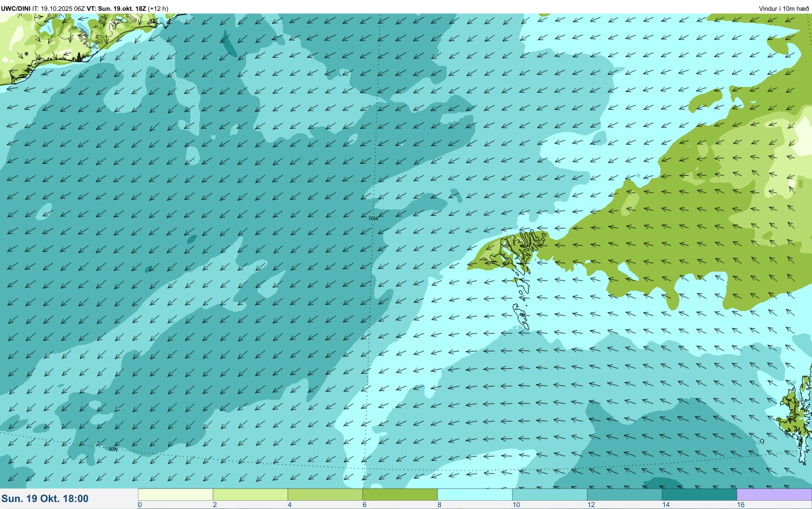This screenshot has height=509, width=812.
Task: Click the "(+12 h)" forecast offset text
Action: point(158,8)
